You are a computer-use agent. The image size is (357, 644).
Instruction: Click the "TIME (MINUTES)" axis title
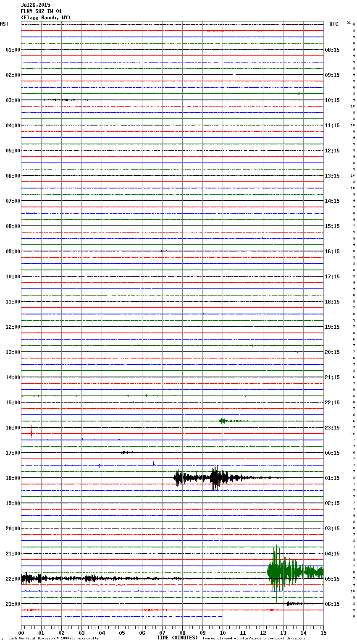tap(177, 638)
